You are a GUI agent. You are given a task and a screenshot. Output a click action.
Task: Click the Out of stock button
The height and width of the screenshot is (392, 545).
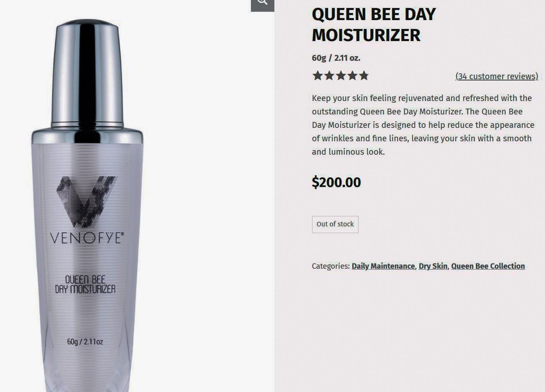[335, 224]
